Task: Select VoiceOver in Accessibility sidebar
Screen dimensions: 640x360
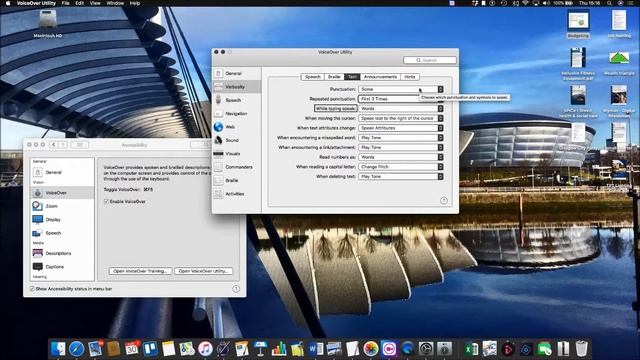Action: point(62,193)
